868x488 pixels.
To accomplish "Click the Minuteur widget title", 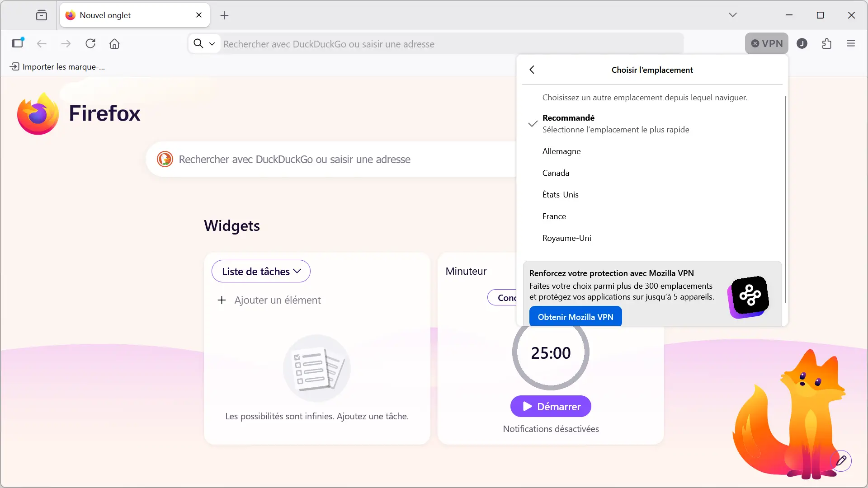I will click(x=466, y=271).
